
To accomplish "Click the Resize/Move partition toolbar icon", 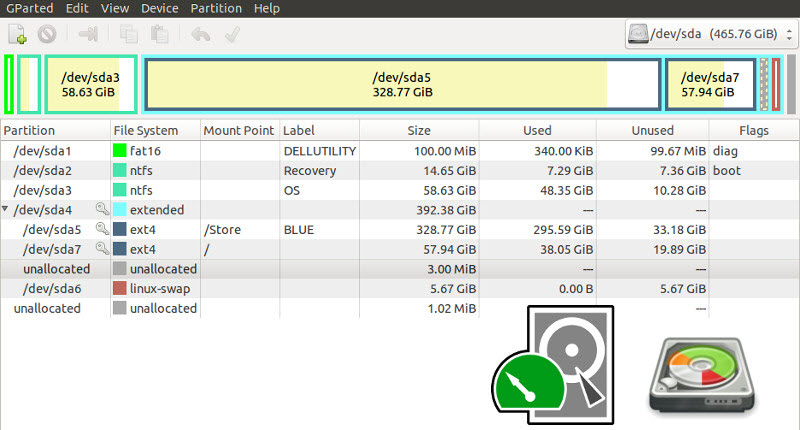I will coord(89,35).
